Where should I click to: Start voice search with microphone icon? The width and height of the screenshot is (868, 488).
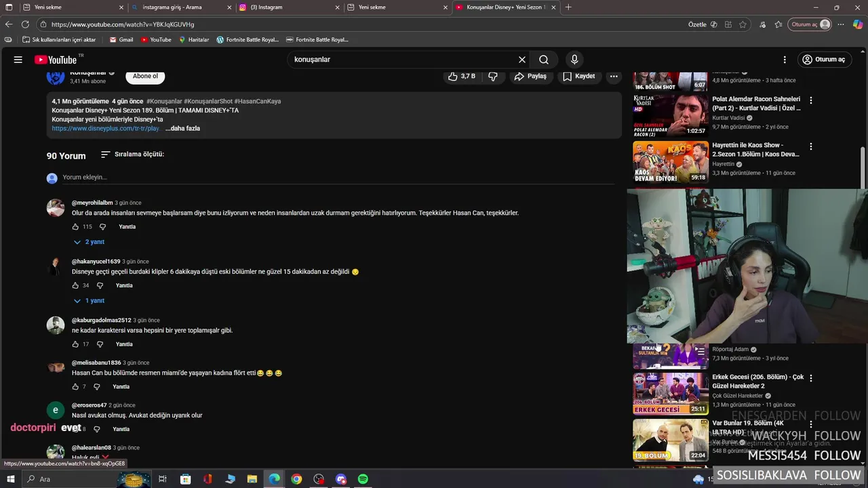coord(574,60)
